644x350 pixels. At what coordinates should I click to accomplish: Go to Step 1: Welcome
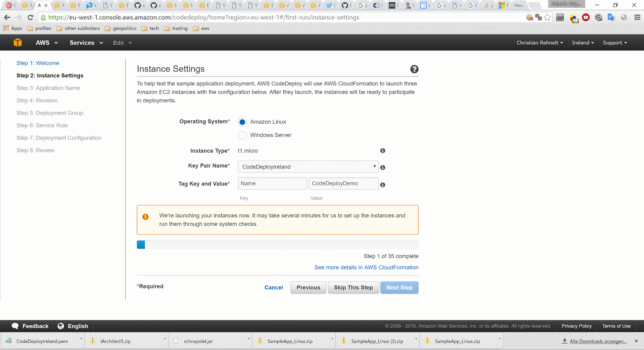tap(38, 63)
